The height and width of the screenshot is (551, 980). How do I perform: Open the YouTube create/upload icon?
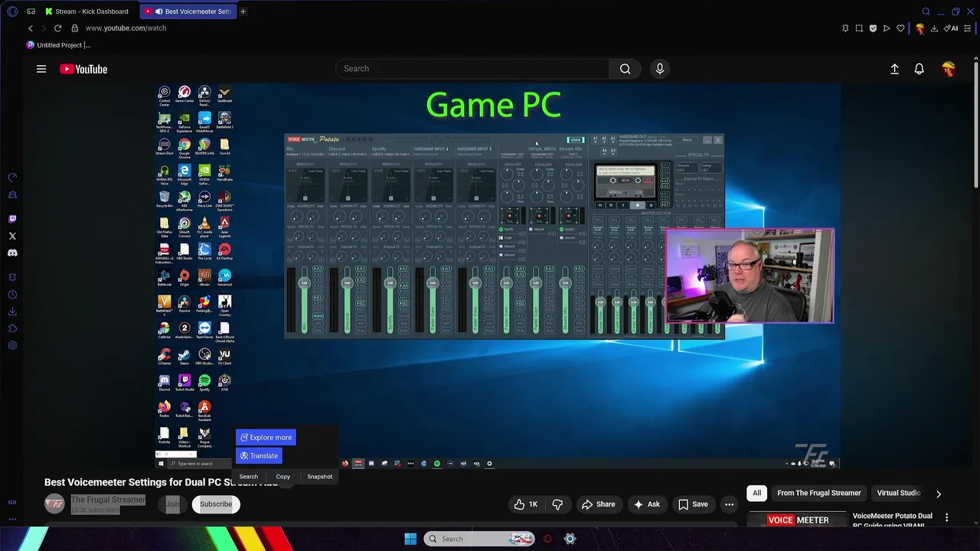pos(894,69)
